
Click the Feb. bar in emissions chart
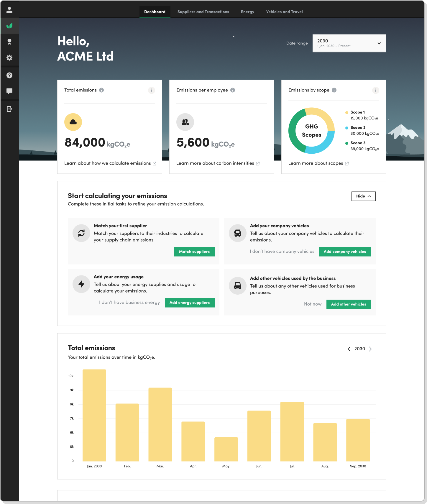127,432
